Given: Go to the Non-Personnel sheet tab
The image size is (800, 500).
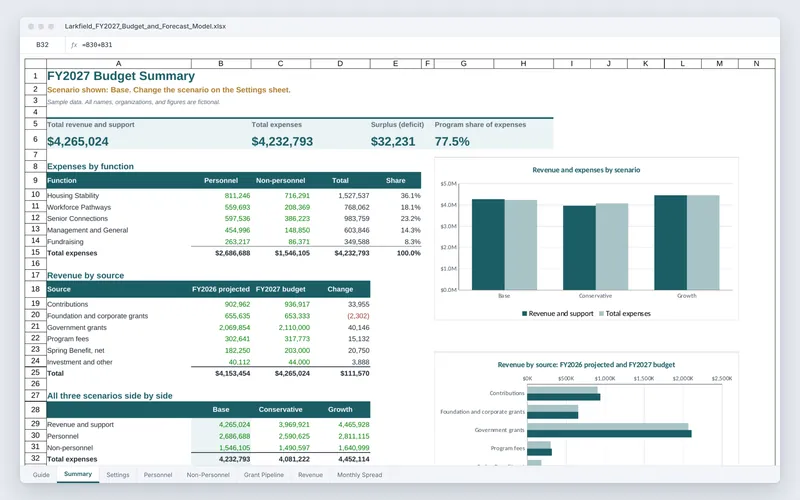Looking at the screenshot, I should pos(208,474).
